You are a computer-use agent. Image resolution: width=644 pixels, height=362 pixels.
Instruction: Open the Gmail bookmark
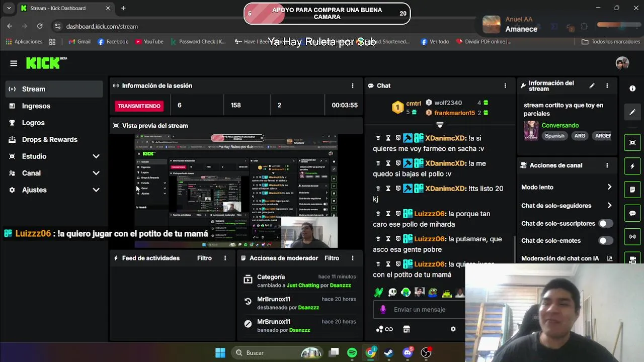click(x=79, y=42)
